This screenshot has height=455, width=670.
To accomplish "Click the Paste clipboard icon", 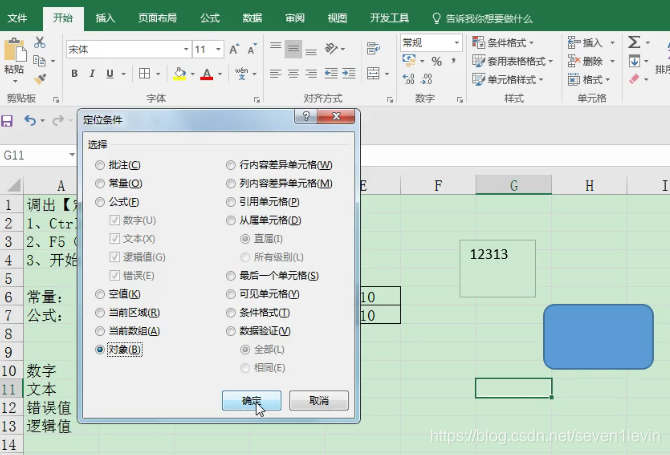I will pos(15,50).
